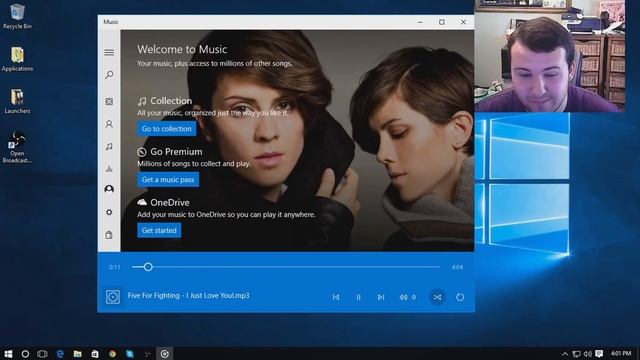Click the total duration 4:04
Screen dimensions: 640x360
click(457, 267)
